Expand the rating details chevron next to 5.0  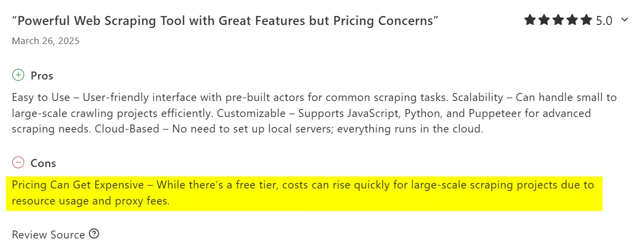coord(624,20)
